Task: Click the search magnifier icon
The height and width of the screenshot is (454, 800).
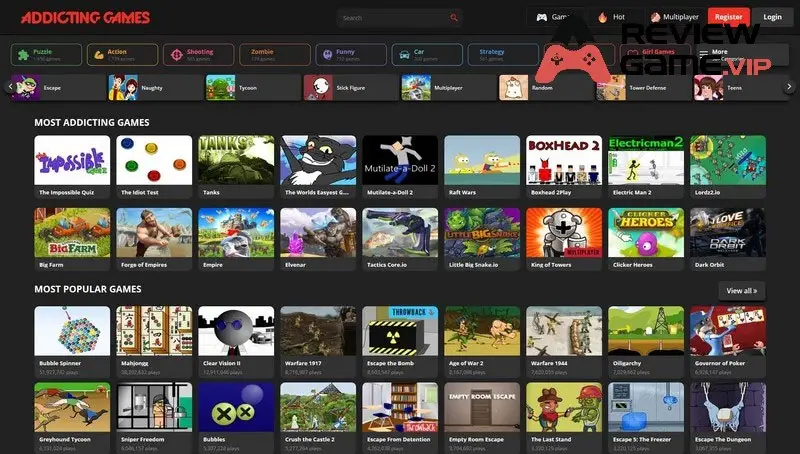Action: (454, 18)
